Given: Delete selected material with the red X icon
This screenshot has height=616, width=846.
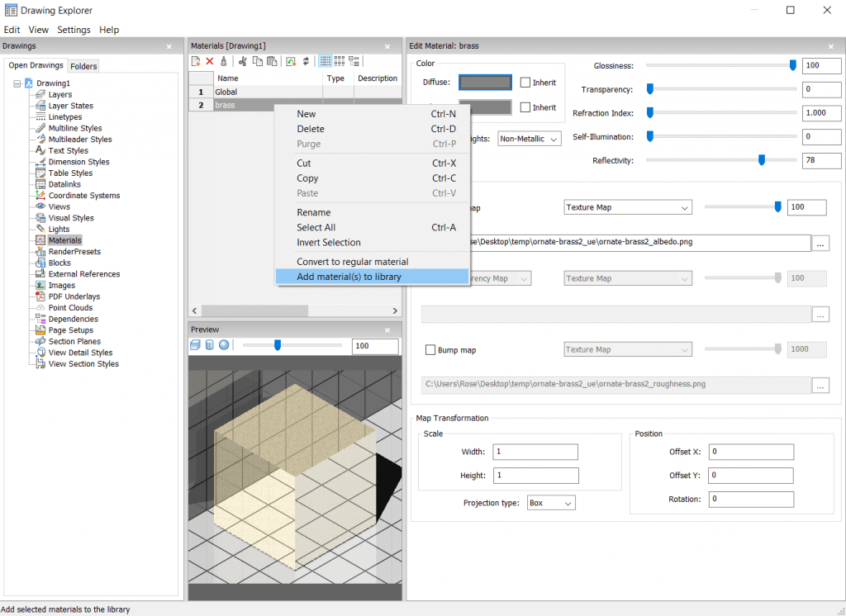Looking at the screenshot, I should pyautogui.click(x=210, y=61).
